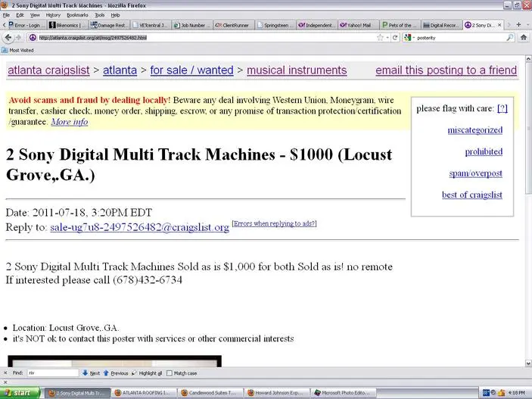Open the musical instruments category link
Viewport: 532px width, 399px height.
(297, 70)
